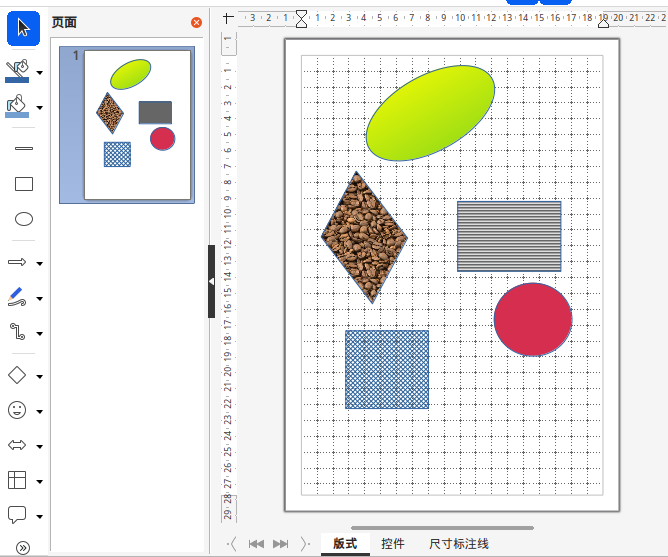This screenshot has height=557, width=668.
Task: Click the Fill Color bucket icon
Action: (17, 106)
